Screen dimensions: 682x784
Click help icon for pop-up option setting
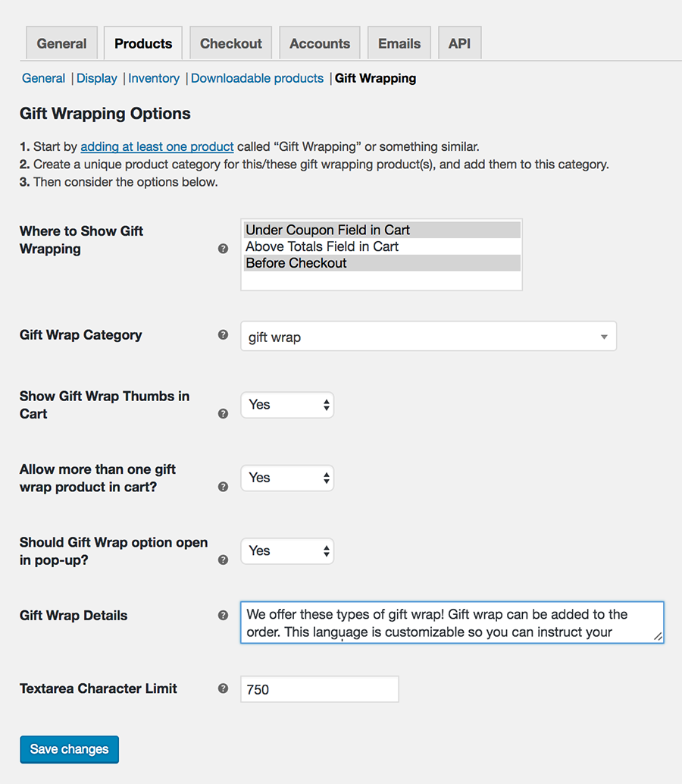coord(223,560)
